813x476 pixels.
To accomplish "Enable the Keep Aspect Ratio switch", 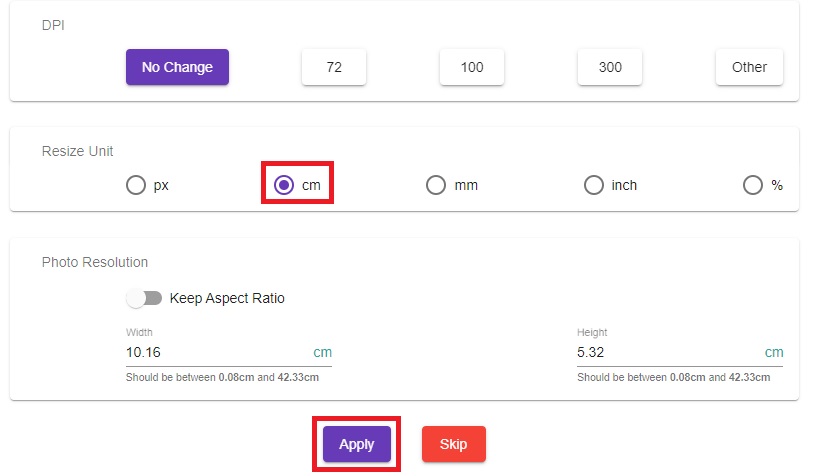I will [144, 298].
